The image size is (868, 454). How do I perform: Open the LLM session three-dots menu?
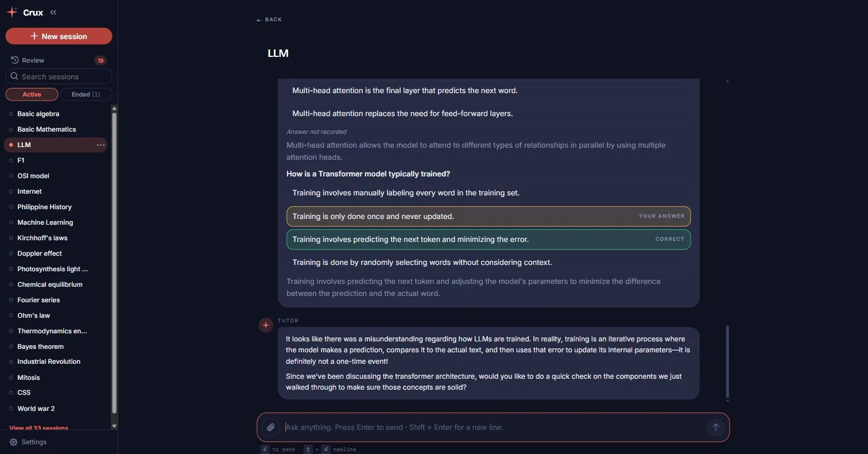pos(100,145)
